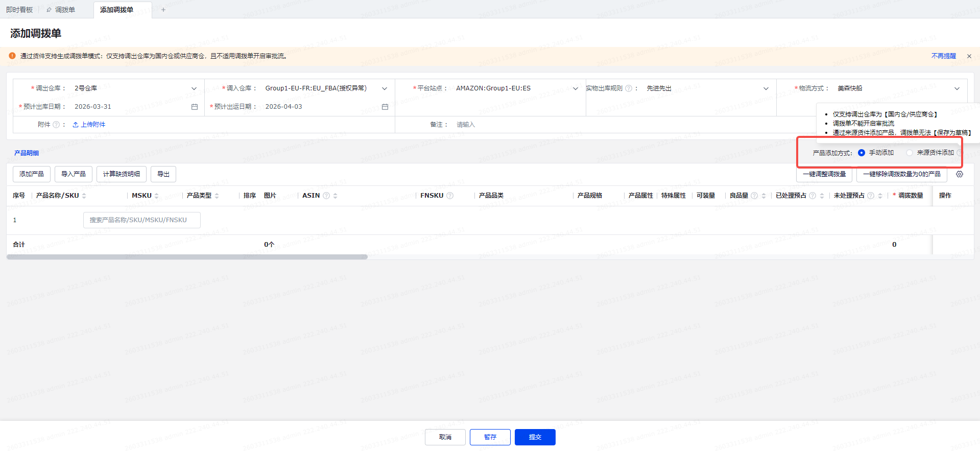Click the 调拨数量 column header
The height and width of the screenshot is (451, 980).
point(911,196)
